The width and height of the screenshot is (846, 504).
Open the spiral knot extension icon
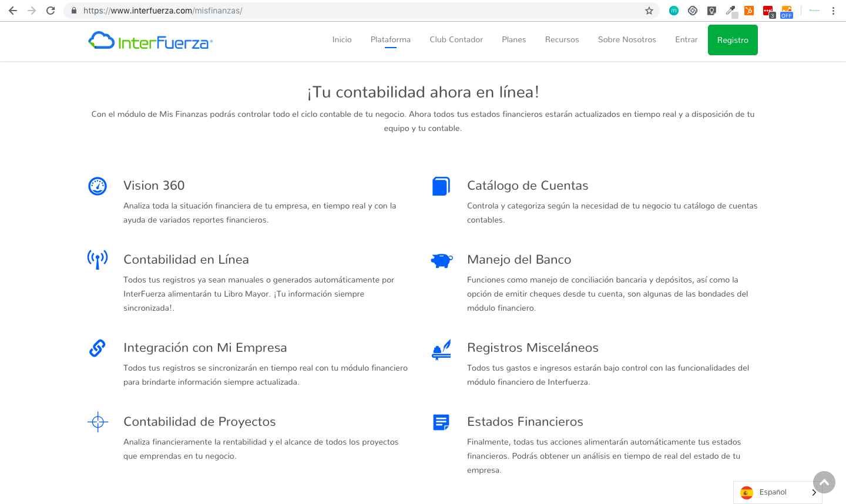point(693,11)
